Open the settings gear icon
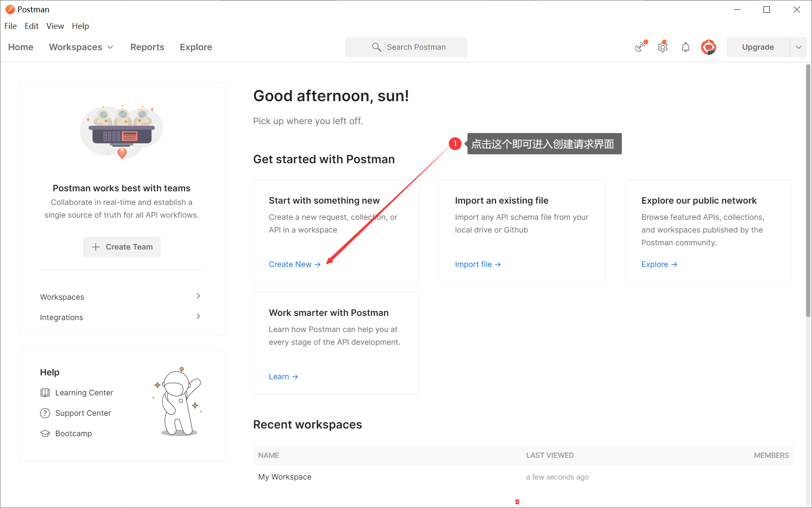Image resolution: width=812 pixels, height=508 pixels. point(663,47)
